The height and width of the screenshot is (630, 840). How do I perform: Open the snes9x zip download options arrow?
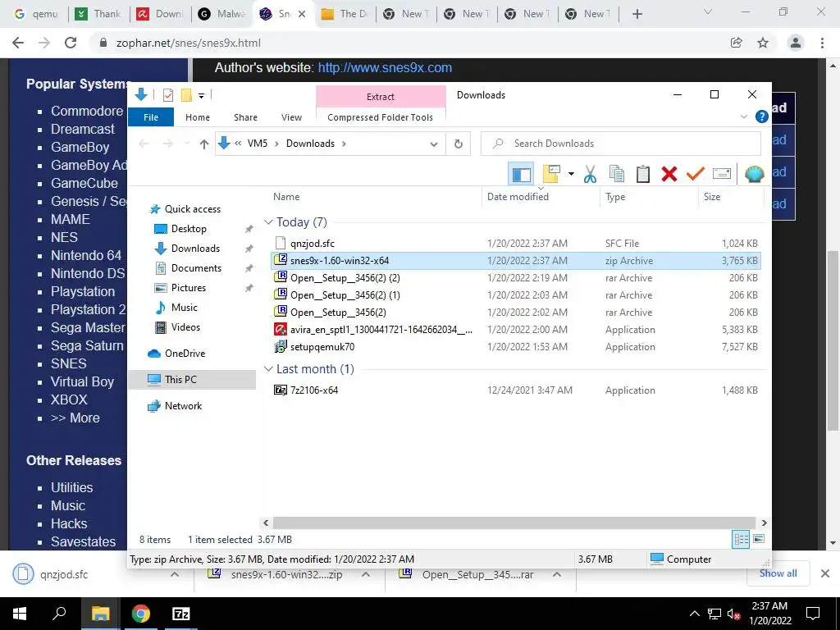[x=366, y=574]
